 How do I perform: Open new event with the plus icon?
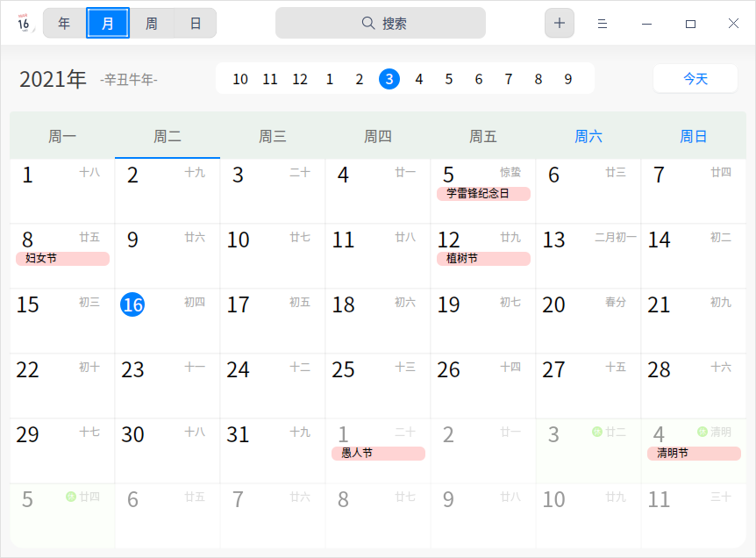point(559,23)
